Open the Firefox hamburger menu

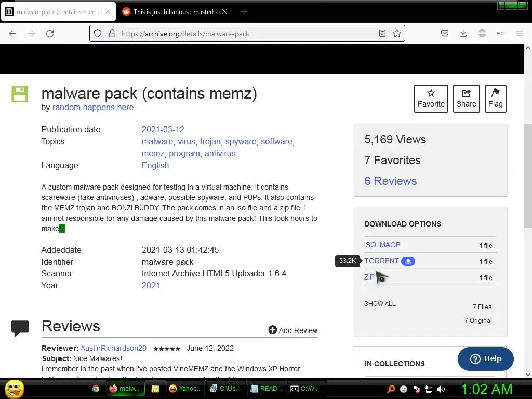point(519,33)
